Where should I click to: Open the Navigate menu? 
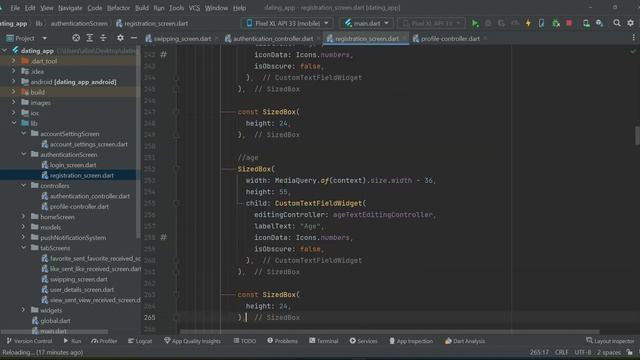point(70,8)
